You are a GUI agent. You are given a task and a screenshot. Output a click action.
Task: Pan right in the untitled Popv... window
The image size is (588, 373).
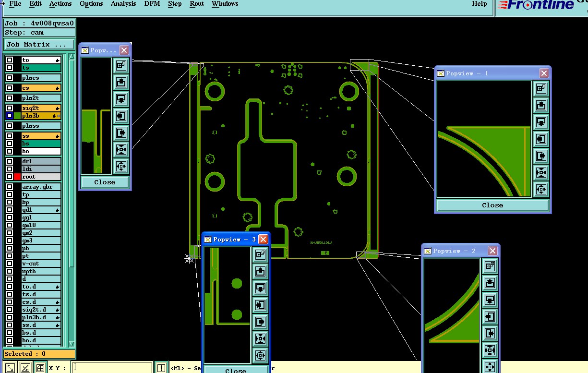pos(121,132)
